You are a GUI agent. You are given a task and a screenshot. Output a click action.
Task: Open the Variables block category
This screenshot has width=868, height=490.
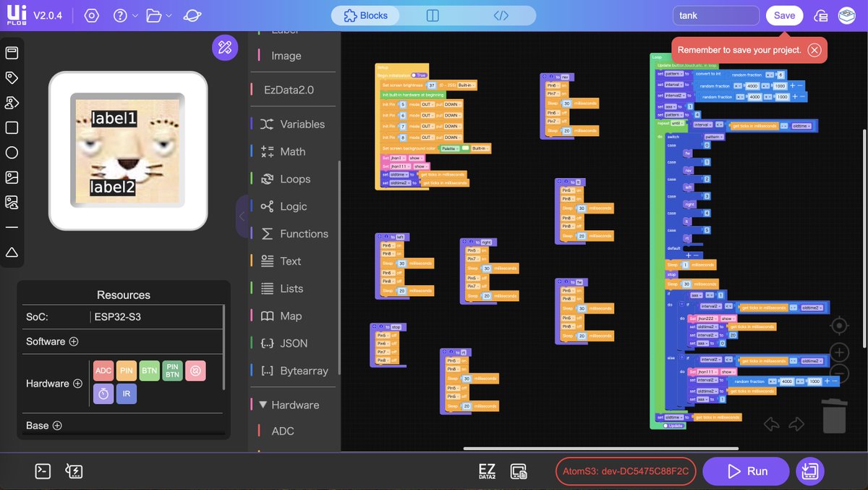tap(293, 124)
